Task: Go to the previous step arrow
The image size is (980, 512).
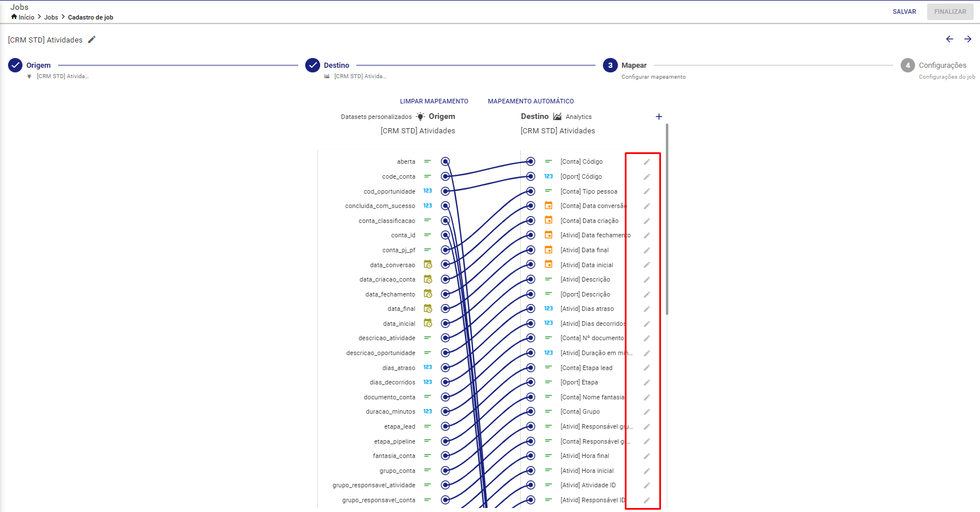Action: point(950,39)
